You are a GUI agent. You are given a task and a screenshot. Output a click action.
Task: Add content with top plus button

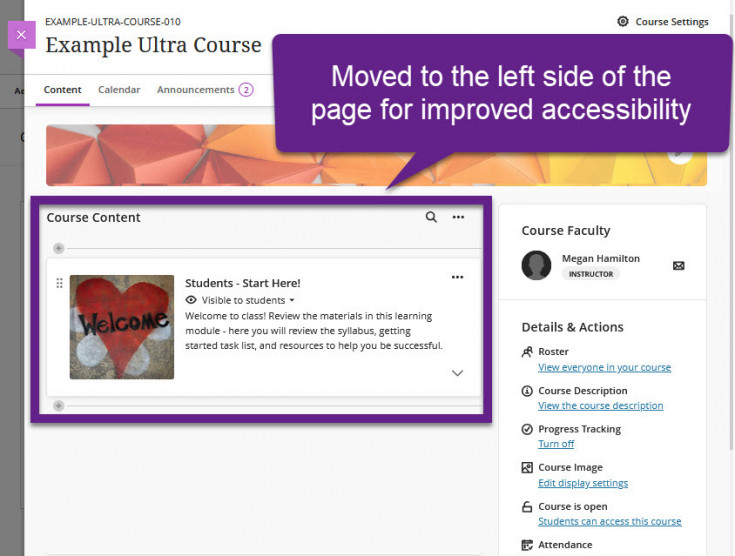59,248
